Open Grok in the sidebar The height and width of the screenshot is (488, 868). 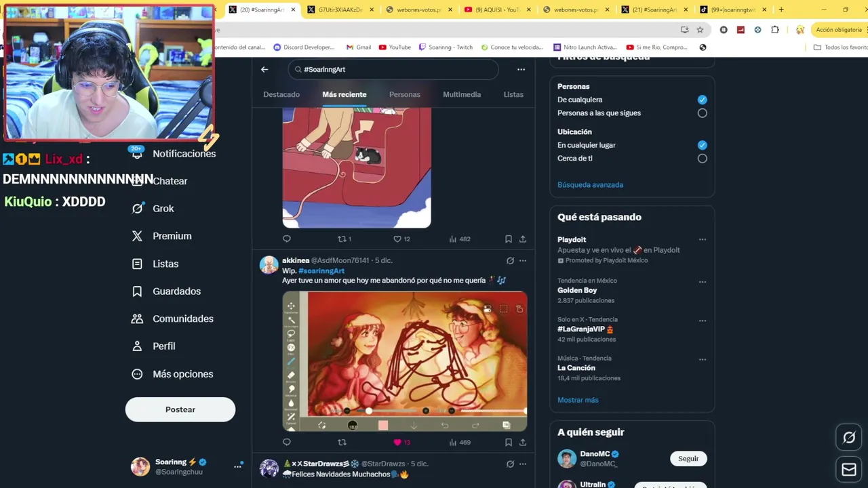pos(153,209)
